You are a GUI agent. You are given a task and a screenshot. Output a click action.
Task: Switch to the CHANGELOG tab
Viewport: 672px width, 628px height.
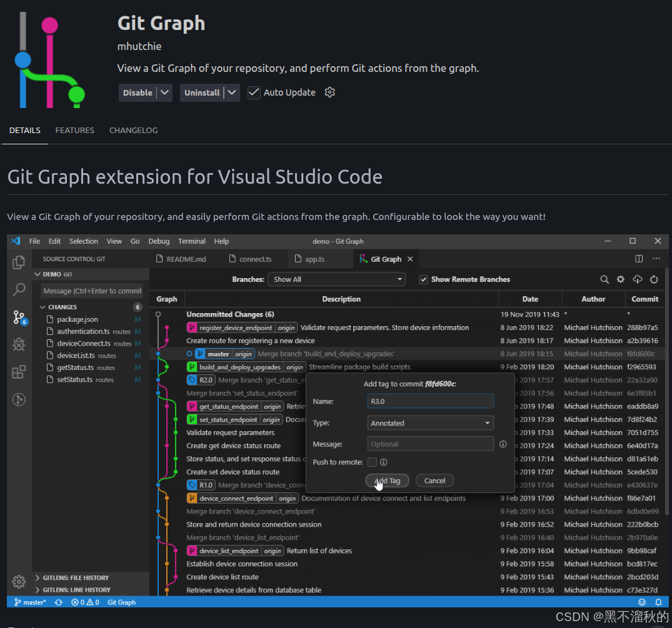click(133, 130)
